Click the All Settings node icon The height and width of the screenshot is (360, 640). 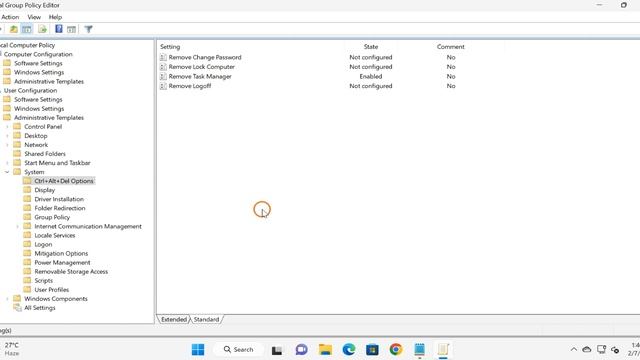[17, 308]
